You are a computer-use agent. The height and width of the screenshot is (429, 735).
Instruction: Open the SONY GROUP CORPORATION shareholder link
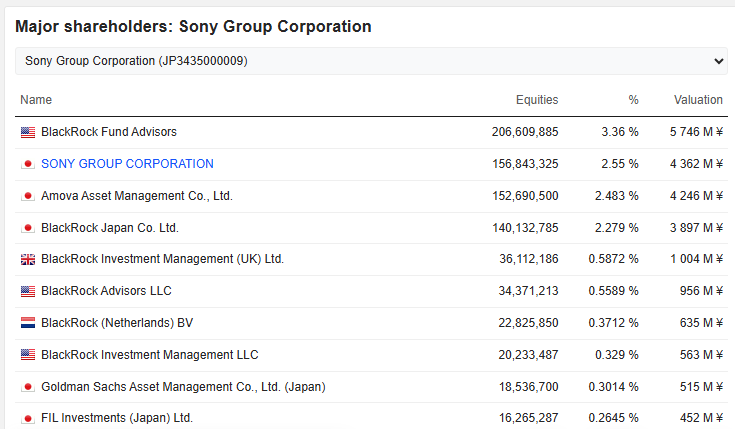pos(127,164)
